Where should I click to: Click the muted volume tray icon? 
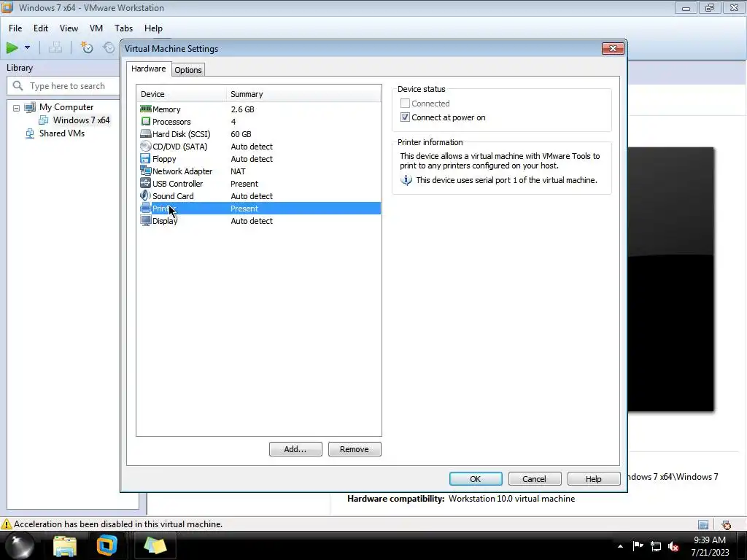point(673,546)
